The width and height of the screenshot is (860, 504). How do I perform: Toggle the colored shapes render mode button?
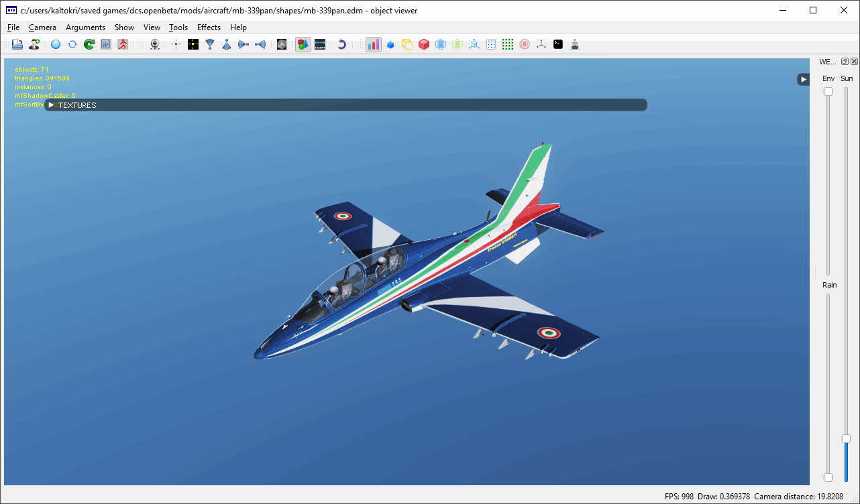[303, 44]
